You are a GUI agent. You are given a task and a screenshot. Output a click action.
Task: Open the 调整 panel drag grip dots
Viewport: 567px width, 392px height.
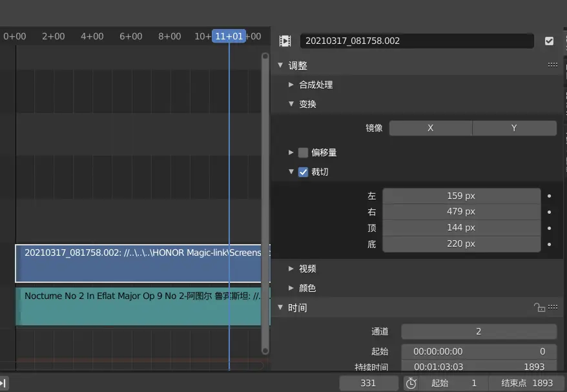[x=553, y=65]
